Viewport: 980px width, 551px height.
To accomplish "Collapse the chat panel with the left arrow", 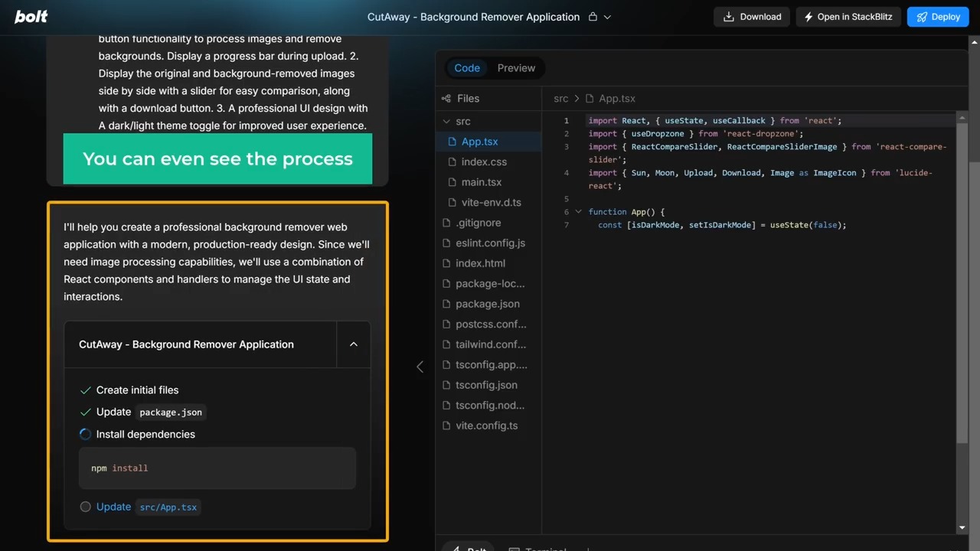I will (420, 367).
